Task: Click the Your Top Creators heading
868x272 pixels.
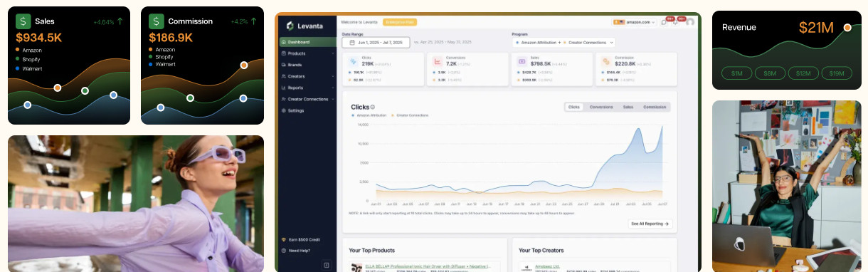Action: click(x=541, y=250)
